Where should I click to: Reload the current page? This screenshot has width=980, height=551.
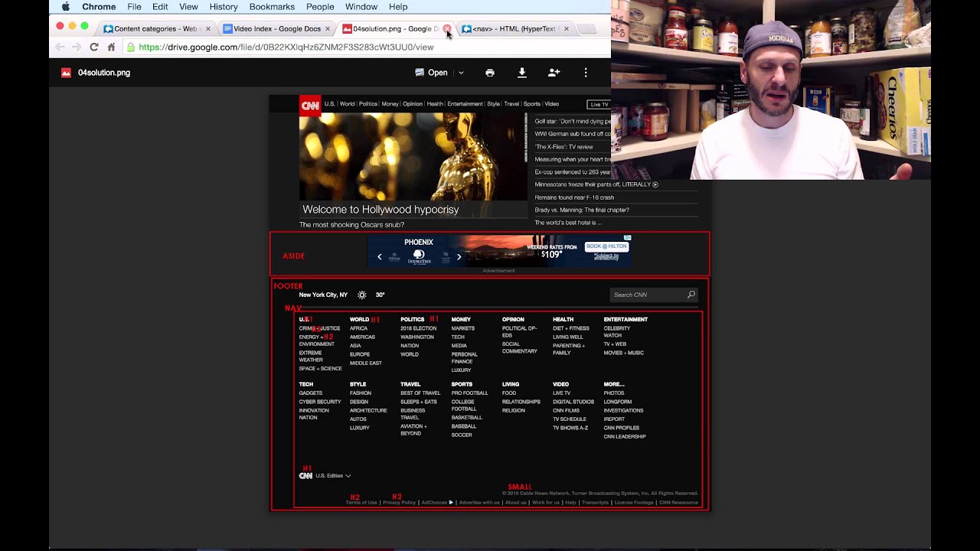(94, 47)
